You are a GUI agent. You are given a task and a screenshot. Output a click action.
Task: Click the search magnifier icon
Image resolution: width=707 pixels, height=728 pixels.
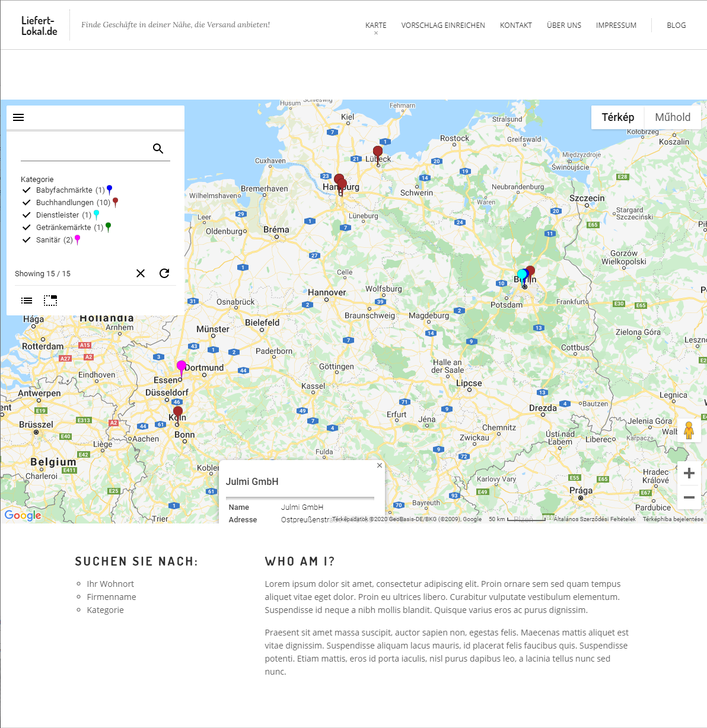158,149
